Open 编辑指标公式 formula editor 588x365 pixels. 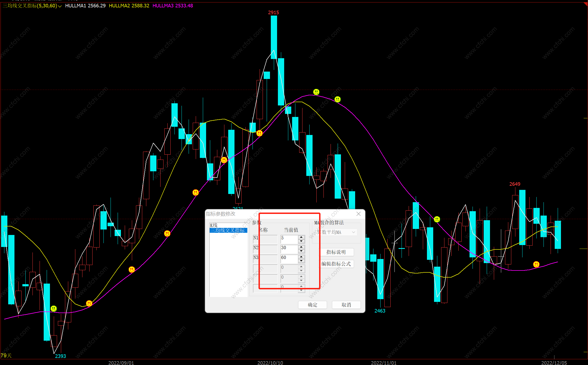[x=336, y=264]
